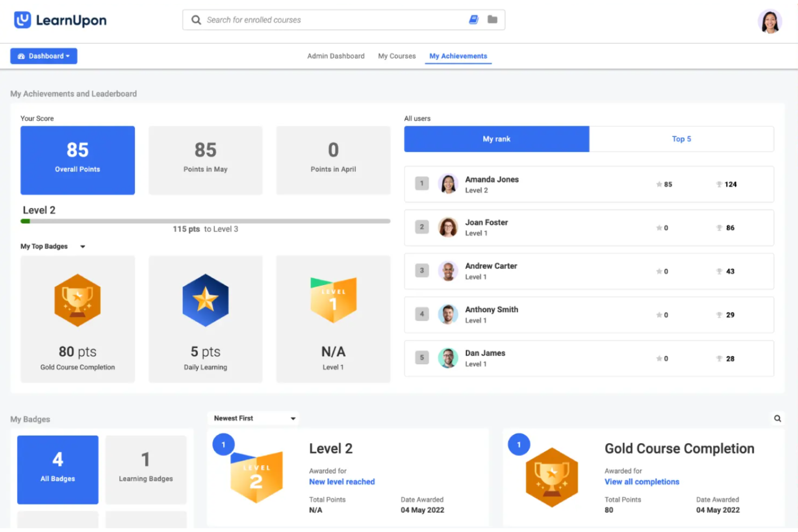Switch leaderboard to Top 5 view
This screenshot has height=532, width=798.
[x=682, y=139]
